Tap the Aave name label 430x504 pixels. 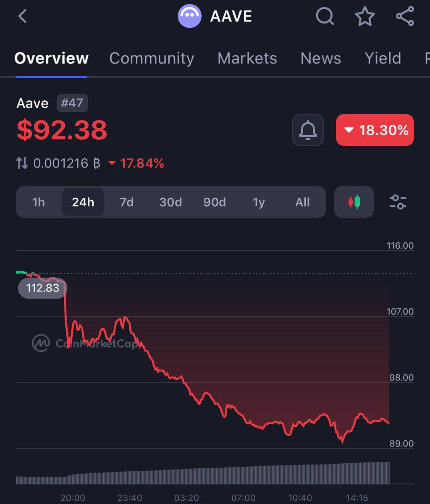(32, 103)
